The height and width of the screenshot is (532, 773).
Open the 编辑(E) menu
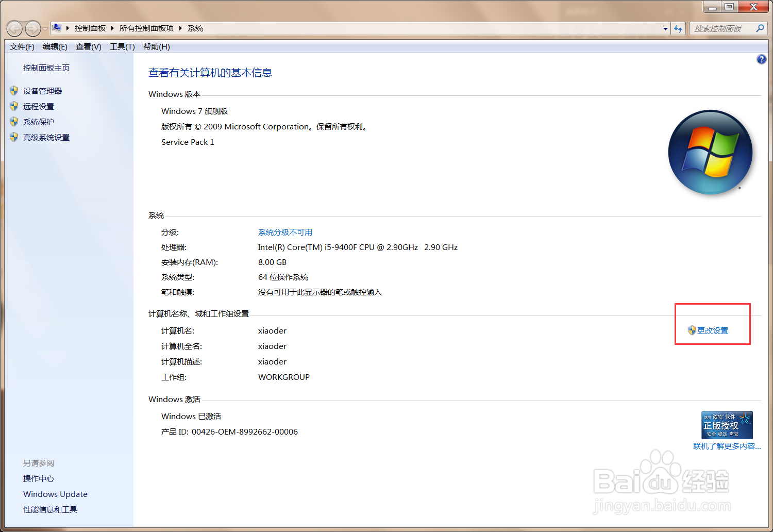(x=55, y=47)
